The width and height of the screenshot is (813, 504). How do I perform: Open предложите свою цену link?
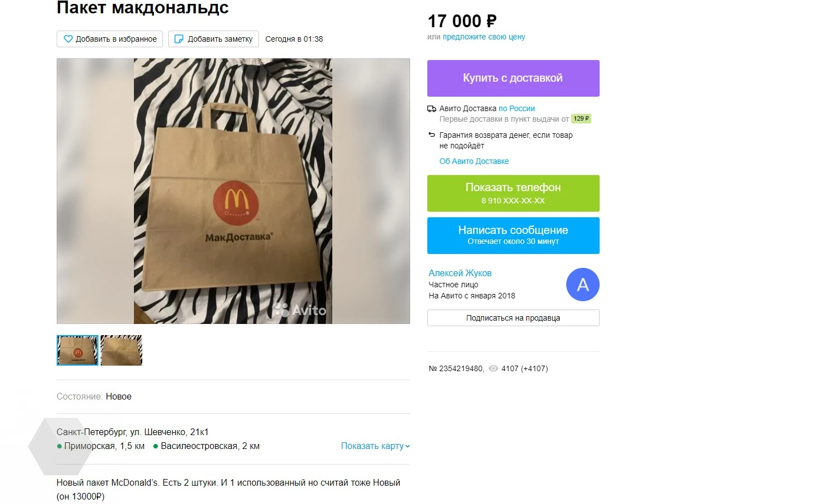pyautogui.click(x=483, y=37)
